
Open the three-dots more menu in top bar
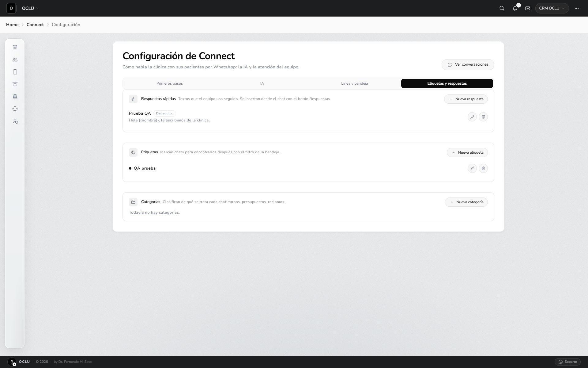tap(577, 8)
